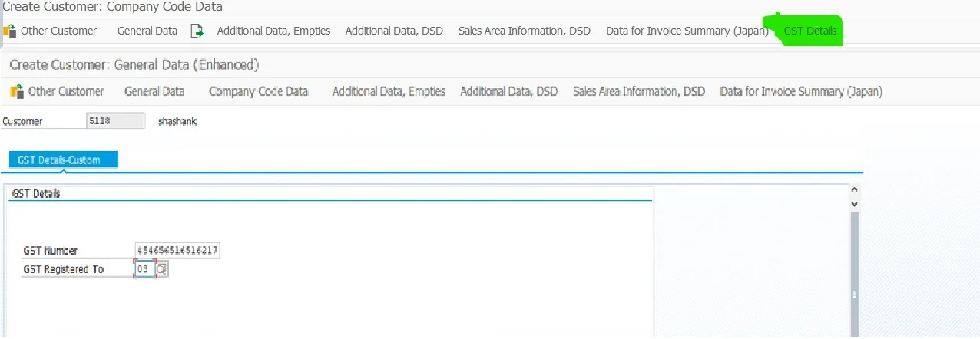Open Additional Data, Empties in Company Code Data toolbar
This screenshot has width=980, height=339.
point(273,31)
